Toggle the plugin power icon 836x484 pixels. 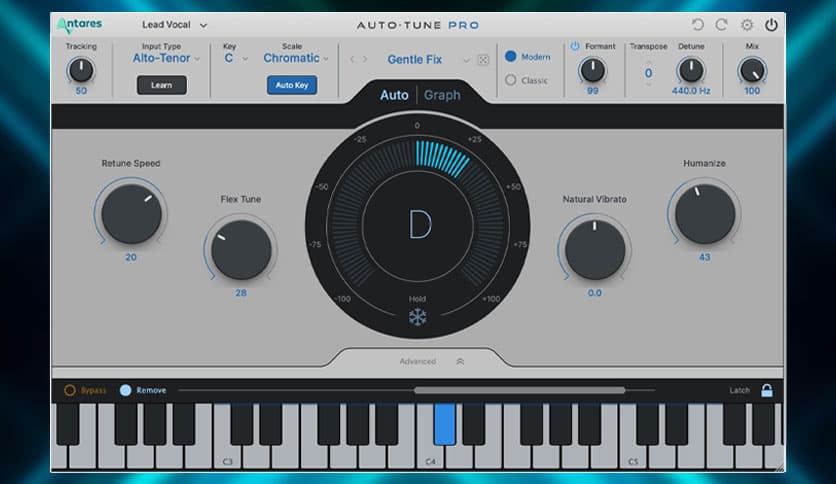click(771, 25)
